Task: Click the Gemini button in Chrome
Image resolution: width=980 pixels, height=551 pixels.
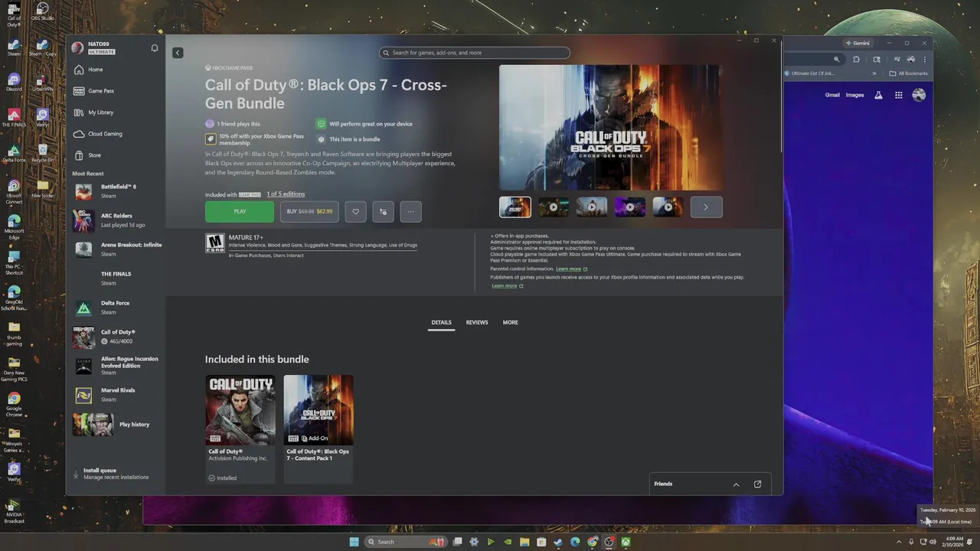Action: [857, 43]
